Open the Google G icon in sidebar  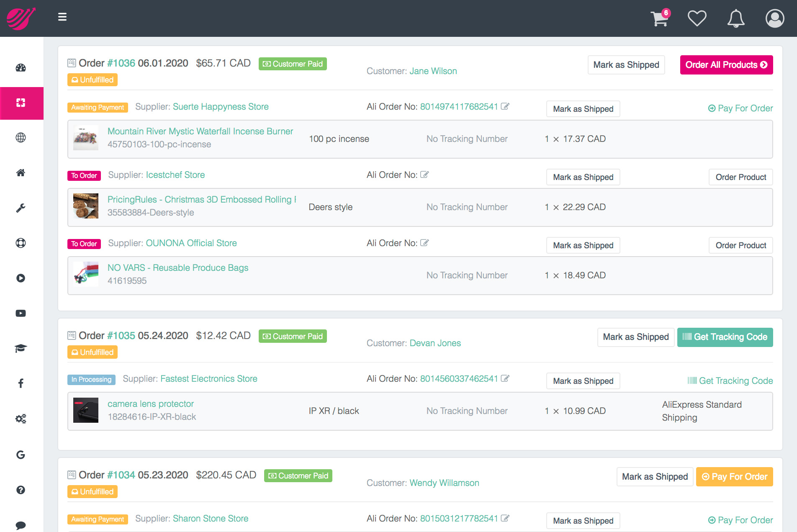click(x=21, y=455)
